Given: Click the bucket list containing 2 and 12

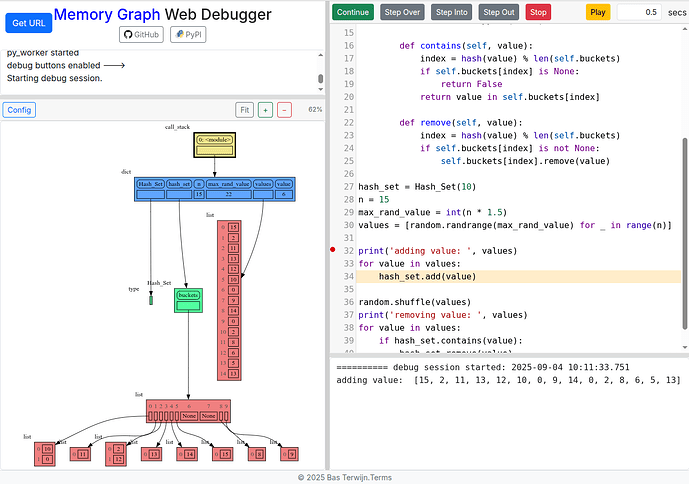Looking at the screenshot, I should pos(116,454).
